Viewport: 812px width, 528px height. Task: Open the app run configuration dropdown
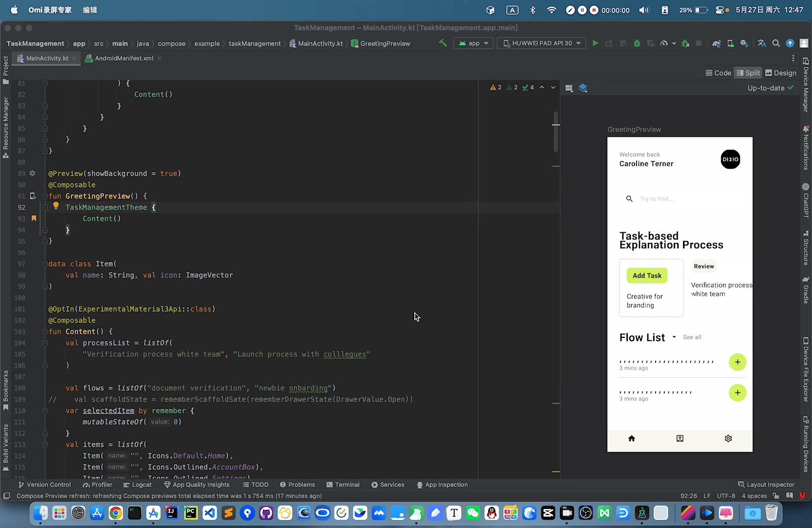(473, 43)
